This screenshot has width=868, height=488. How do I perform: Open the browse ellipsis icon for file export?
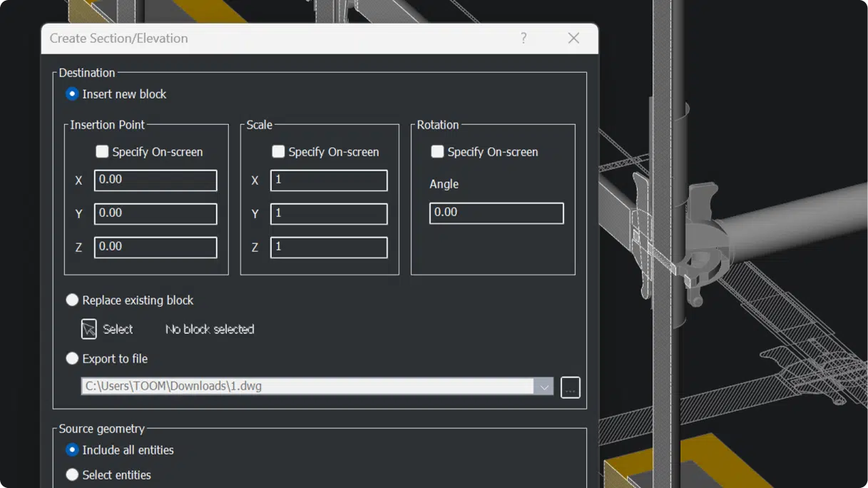(569, 387)
